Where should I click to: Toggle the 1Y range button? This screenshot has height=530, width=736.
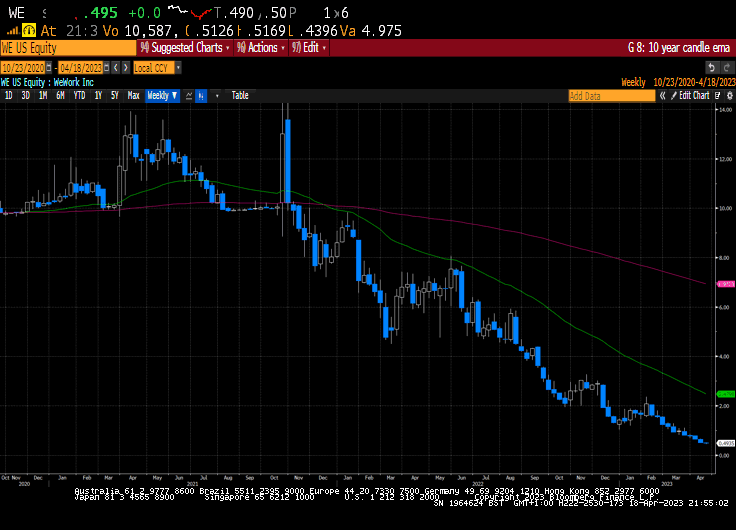pos(98,96)
